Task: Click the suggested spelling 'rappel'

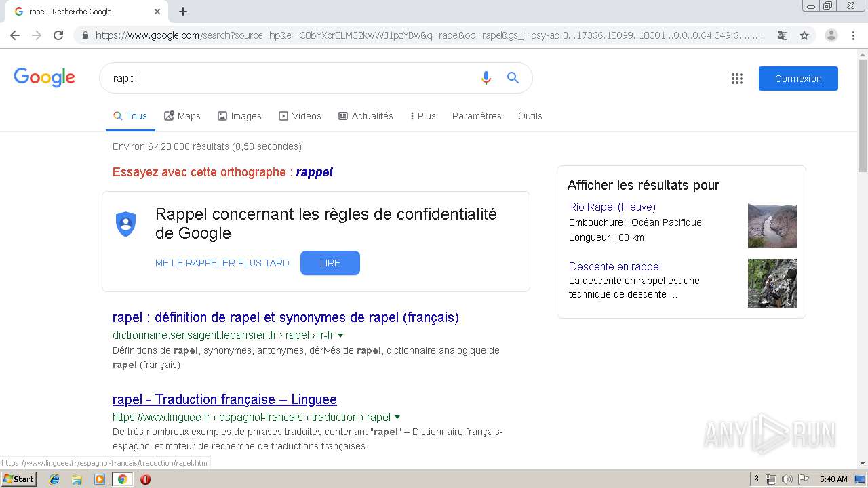Action: click(315, 172)
